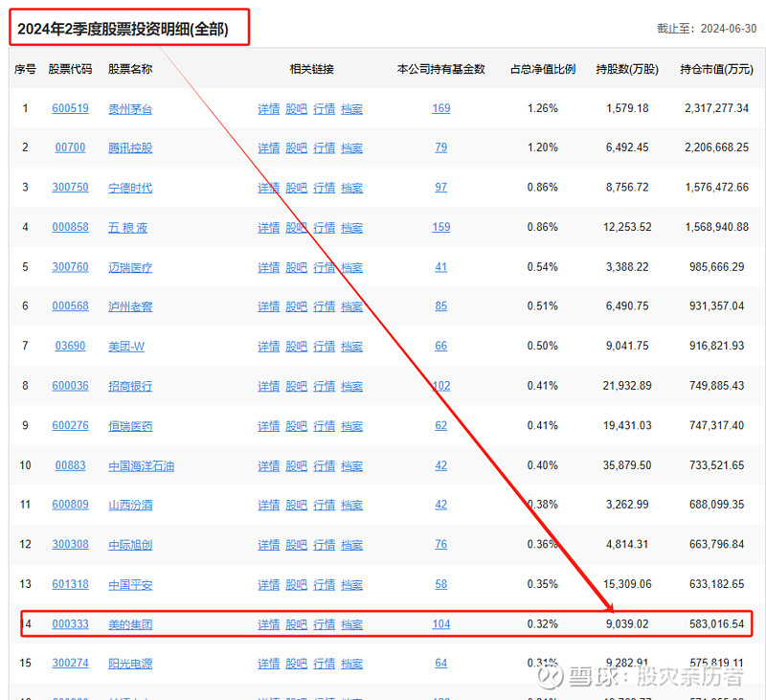
Task: Open 宁德时代 stock name link
Action: point(130,188)
